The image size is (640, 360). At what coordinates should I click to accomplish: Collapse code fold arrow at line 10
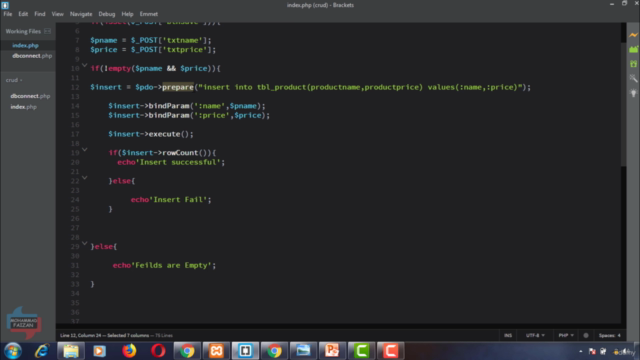84,65
